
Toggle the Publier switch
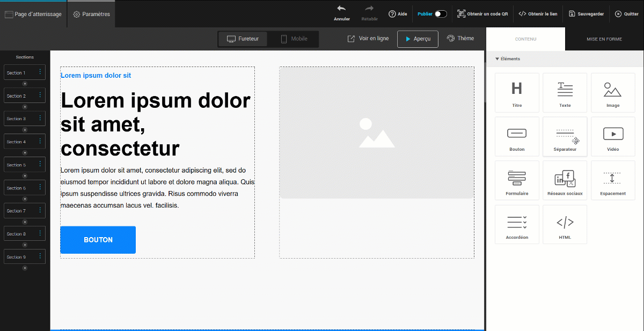pos(440,14)
